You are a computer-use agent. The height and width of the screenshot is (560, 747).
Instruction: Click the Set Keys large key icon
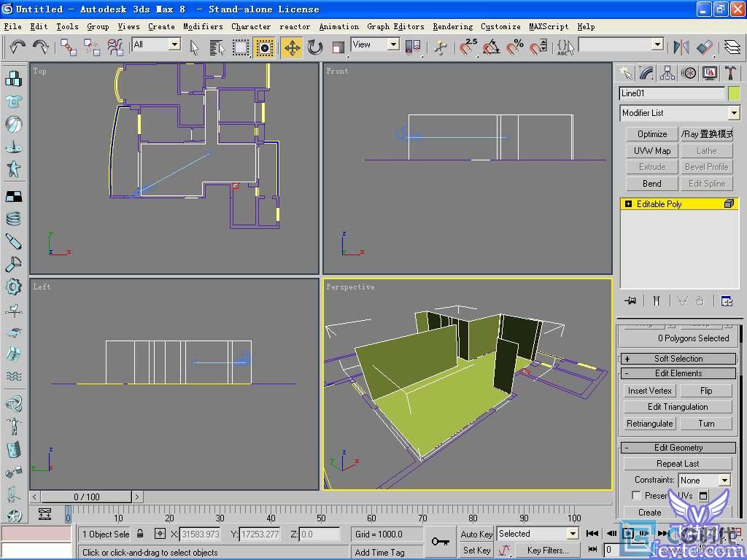[440, 542]
